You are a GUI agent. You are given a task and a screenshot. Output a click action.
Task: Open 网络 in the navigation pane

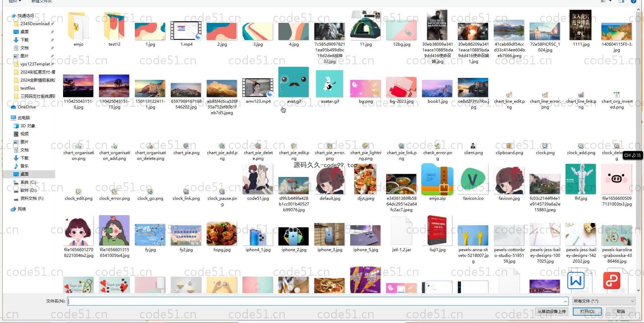[x=21, y=209]
